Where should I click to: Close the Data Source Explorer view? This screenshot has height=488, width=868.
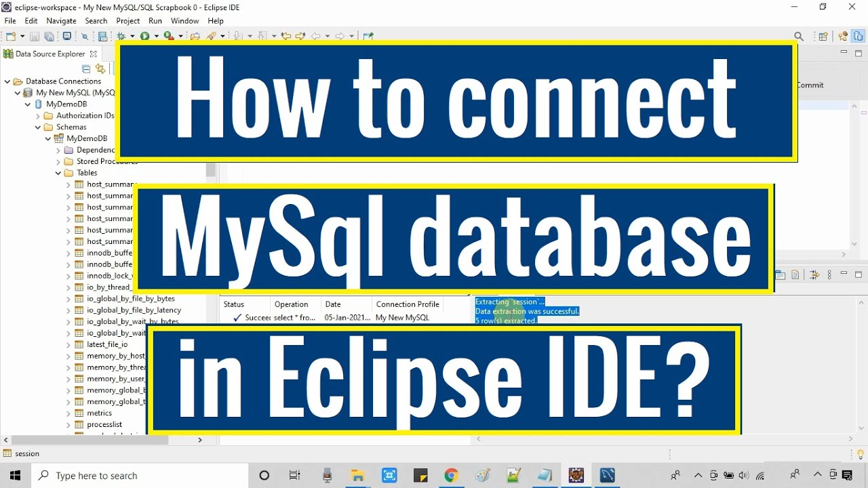coord(94,54)
